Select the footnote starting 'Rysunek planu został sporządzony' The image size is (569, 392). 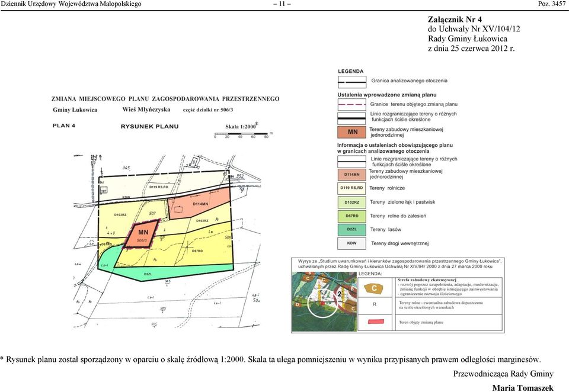pos(271,359)
